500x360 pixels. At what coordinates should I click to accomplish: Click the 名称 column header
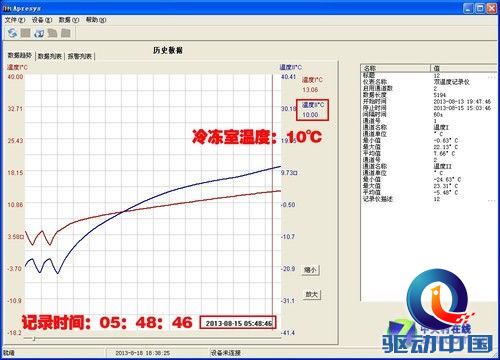(396, 68)
